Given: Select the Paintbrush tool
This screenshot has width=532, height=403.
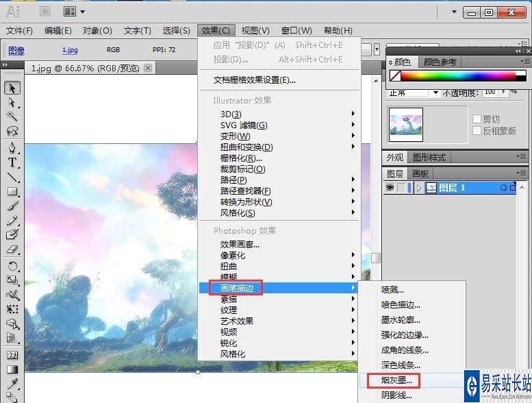Looking at the screenshot, I should pos(12,206).
